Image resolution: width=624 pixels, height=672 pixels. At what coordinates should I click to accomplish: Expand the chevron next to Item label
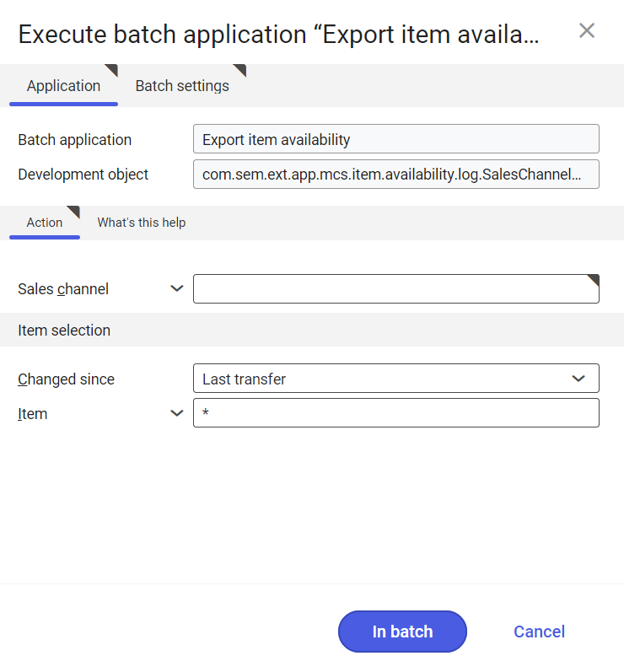tap(176, 413)
